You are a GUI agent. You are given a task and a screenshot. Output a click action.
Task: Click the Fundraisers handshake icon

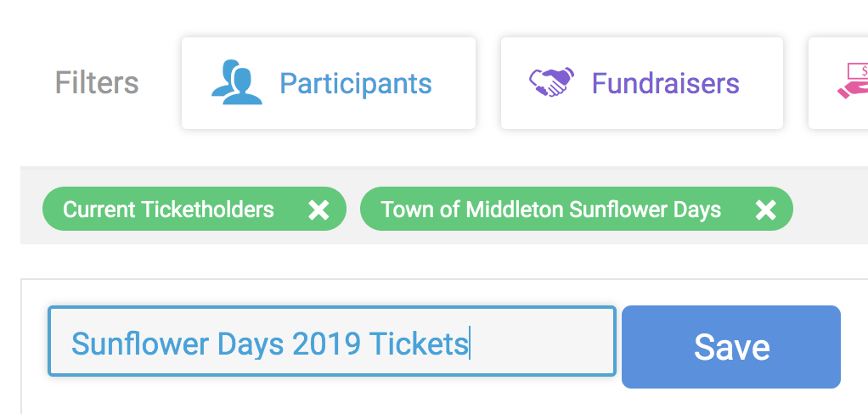(550, 83)
